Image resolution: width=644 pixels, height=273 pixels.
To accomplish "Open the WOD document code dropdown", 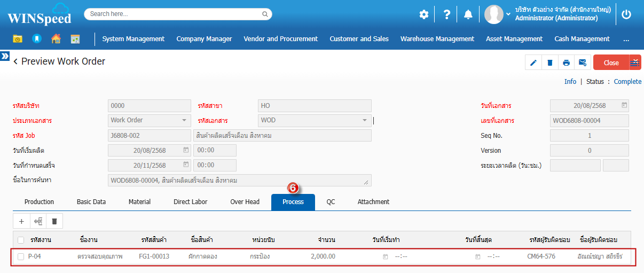I will (x=365, y=120).
